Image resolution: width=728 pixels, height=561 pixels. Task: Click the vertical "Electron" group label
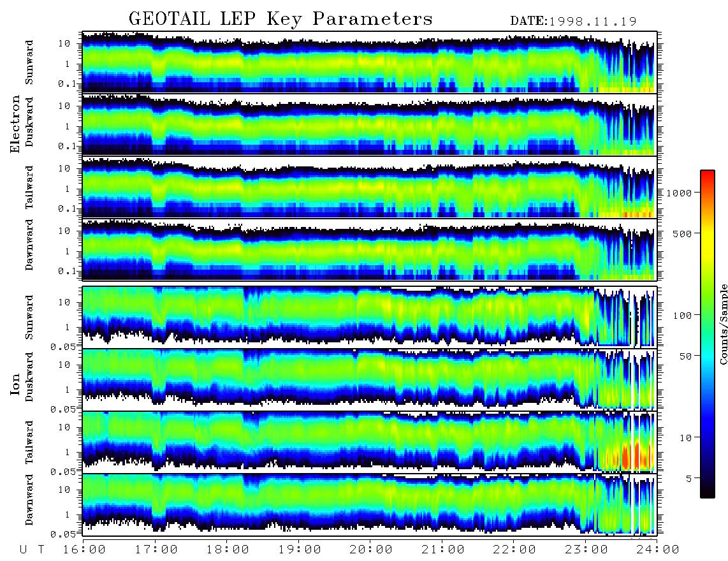point(15,124)
